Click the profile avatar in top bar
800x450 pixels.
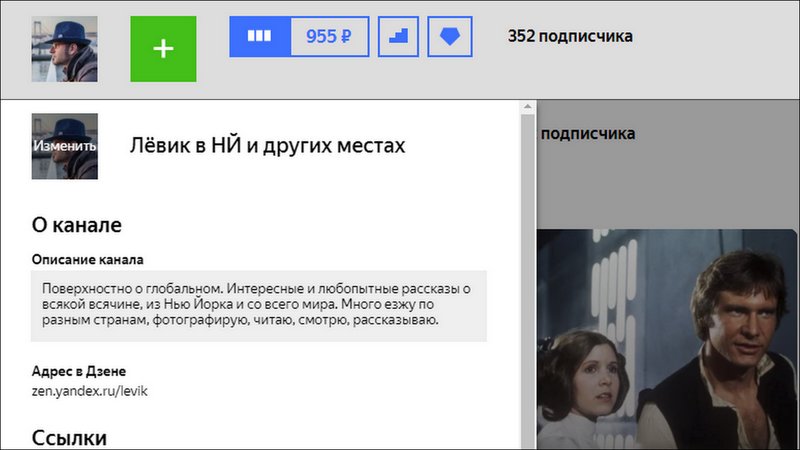tap(65, 49)
